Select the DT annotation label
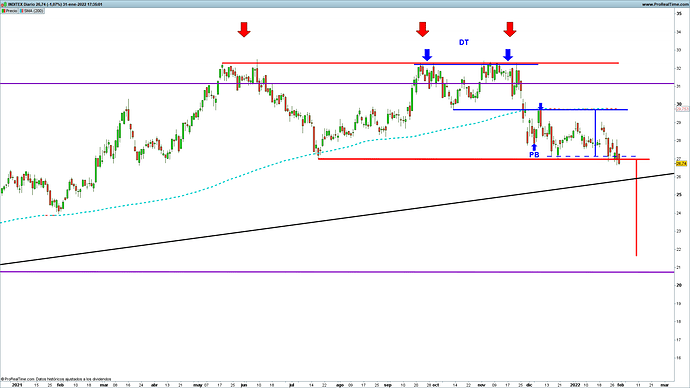690x388 pixels. tap(464, 42)
